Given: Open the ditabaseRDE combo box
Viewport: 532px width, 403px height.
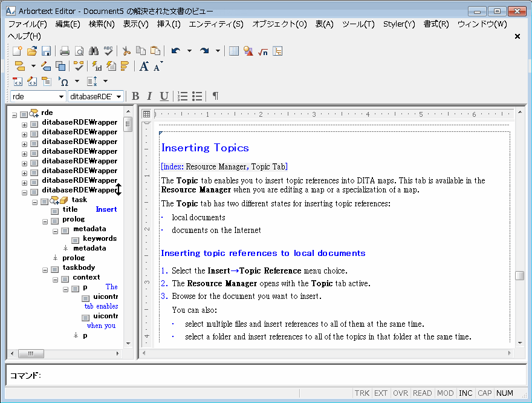Looking at the screenshot, I should 96,96.
